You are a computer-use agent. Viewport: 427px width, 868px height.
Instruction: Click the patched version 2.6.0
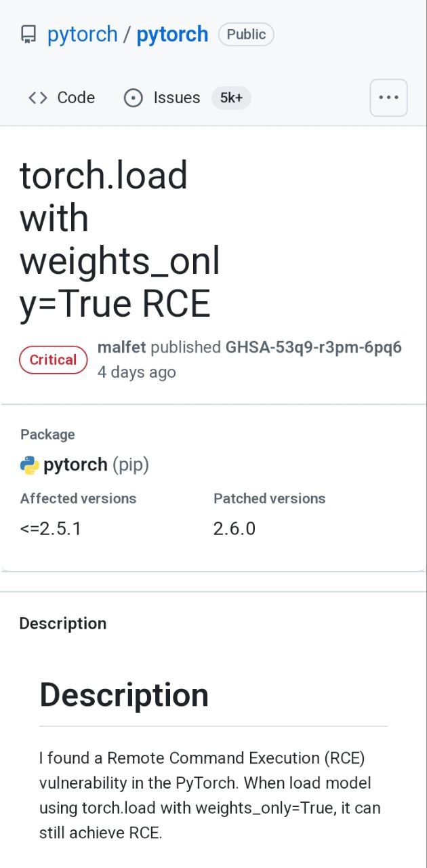click(235, 529)
